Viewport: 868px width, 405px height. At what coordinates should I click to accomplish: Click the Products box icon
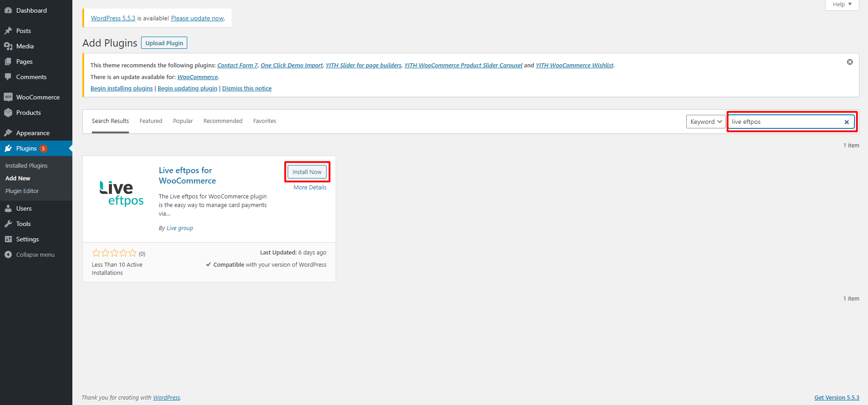tap(8, 113)
